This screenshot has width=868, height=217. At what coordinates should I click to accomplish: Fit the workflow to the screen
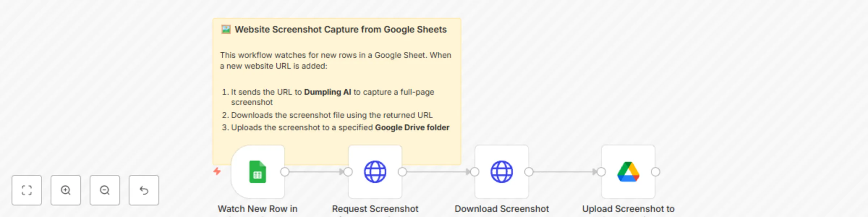click(x=27, y=190)
